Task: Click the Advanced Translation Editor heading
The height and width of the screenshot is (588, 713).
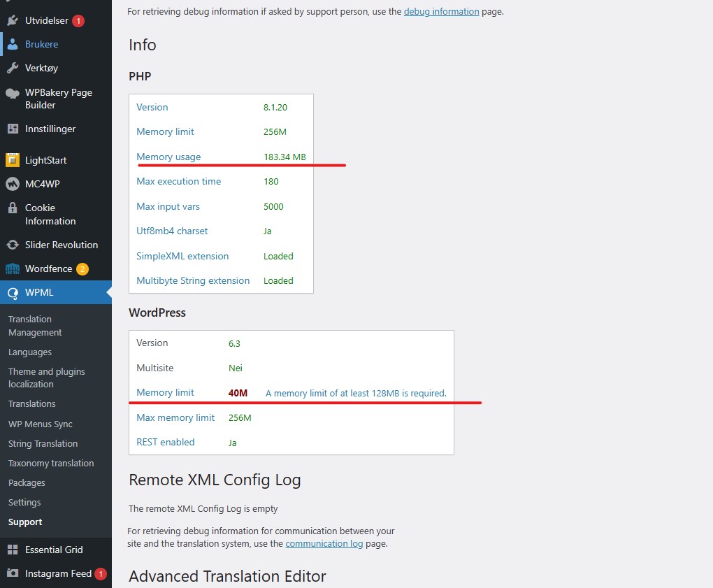Action: point(227,576)
